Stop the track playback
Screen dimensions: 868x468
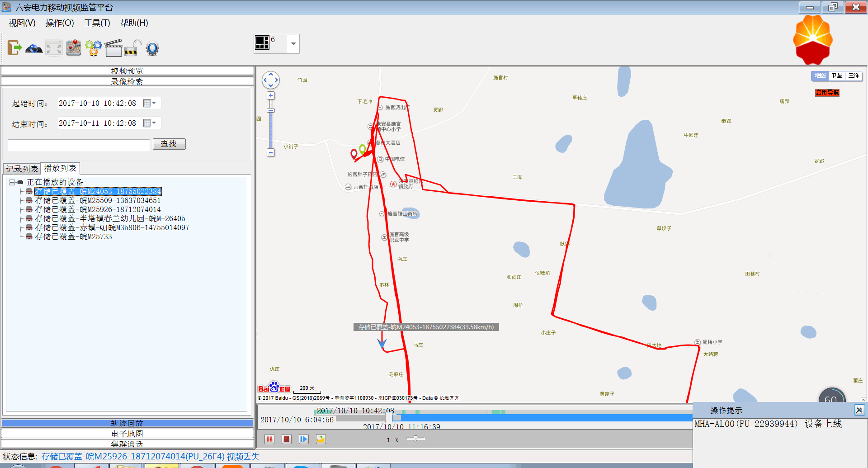tap(287, 439)
